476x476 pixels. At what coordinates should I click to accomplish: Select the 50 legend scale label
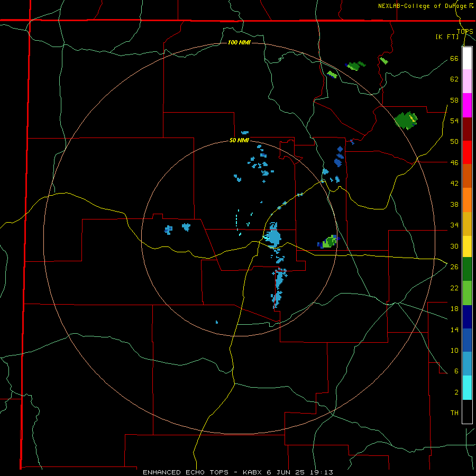coord(454,142)
